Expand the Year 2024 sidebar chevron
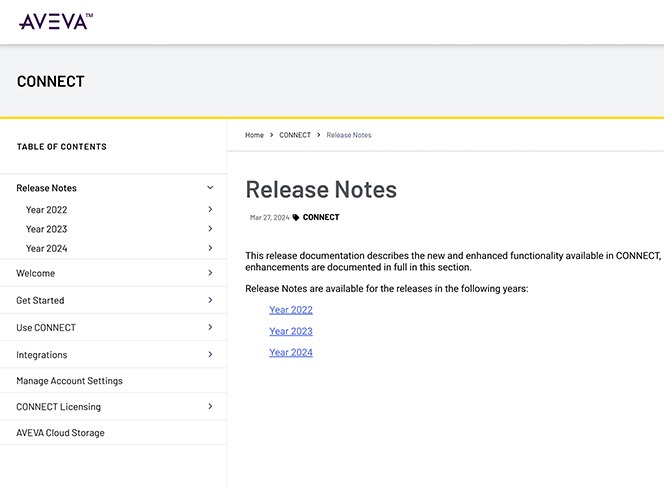 coord(210,248)
